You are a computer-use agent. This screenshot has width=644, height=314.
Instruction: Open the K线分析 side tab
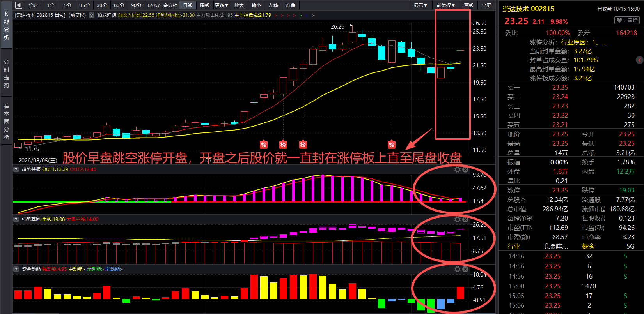(x=7, y=25)
